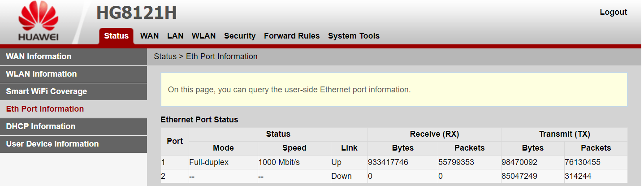The height and width of the screenshot is (186, 644).
Task: Open WAN Information in the sidebar
Action: (x=73, y=56)
